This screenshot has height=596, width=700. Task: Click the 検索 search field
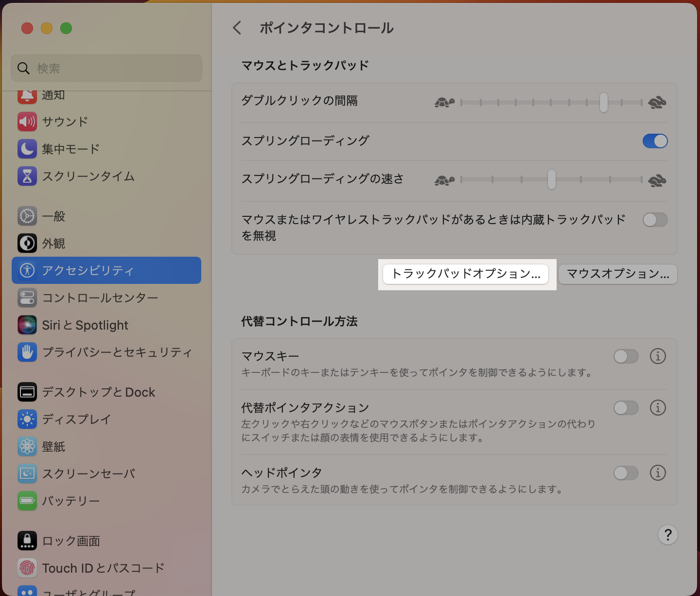pyautogui.click(x=107, y=68)
